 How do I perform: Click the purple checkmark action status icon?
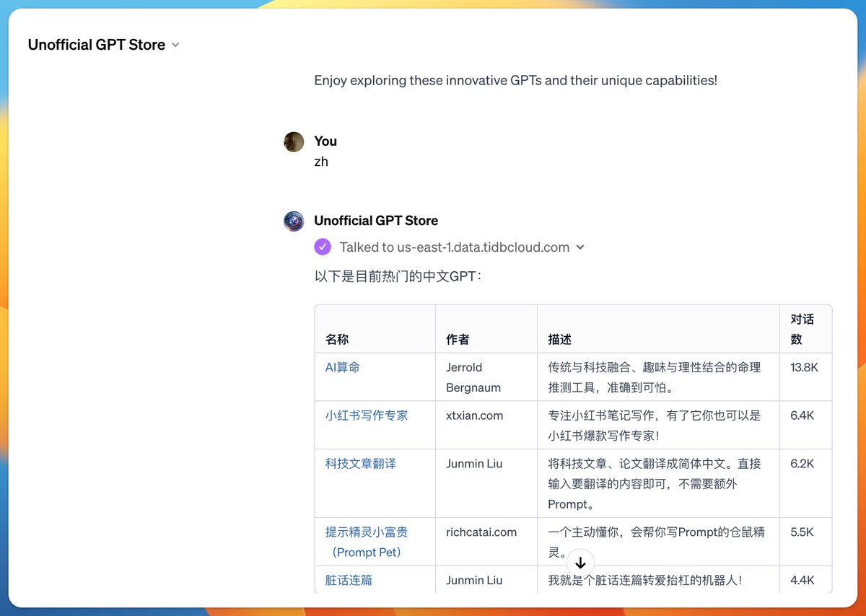[x=323, y=247]
